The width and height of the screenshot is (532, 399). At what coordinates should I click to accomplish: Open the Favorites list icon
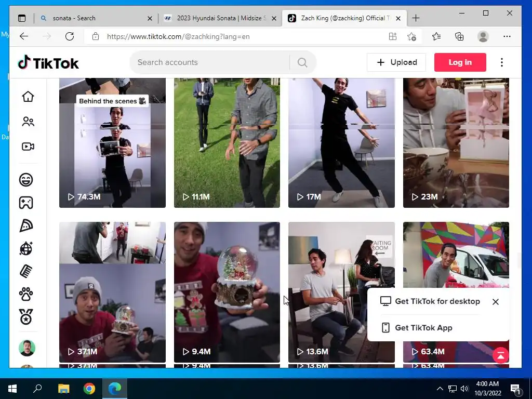click(436, 36)
